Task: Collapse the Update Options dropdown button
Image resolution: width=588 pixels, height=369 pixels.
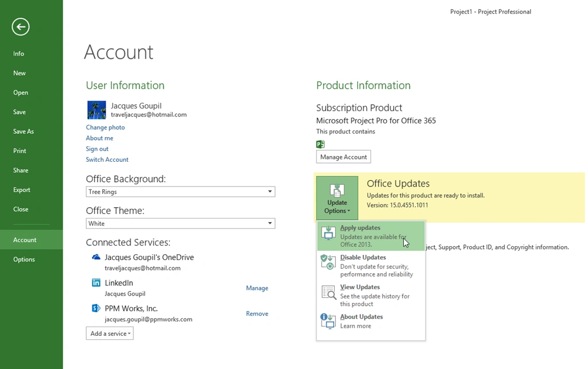Action: coord(337,198)
